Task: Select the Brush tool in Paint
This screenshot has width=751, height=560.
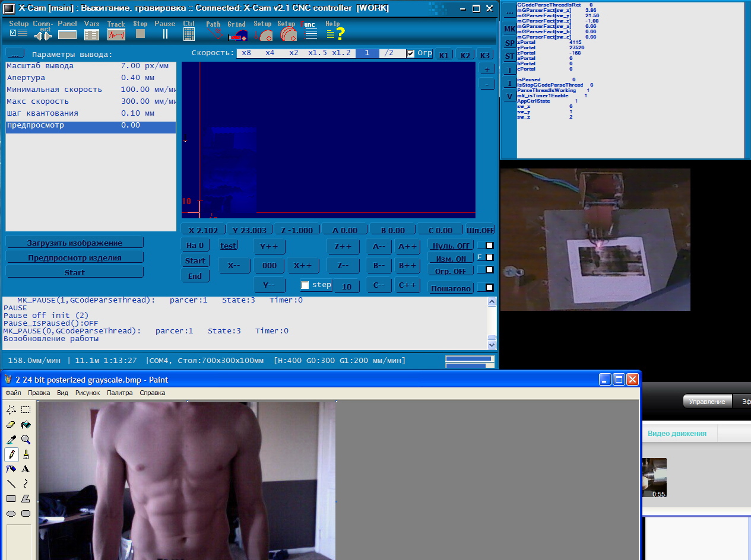Action: point(26,454)
